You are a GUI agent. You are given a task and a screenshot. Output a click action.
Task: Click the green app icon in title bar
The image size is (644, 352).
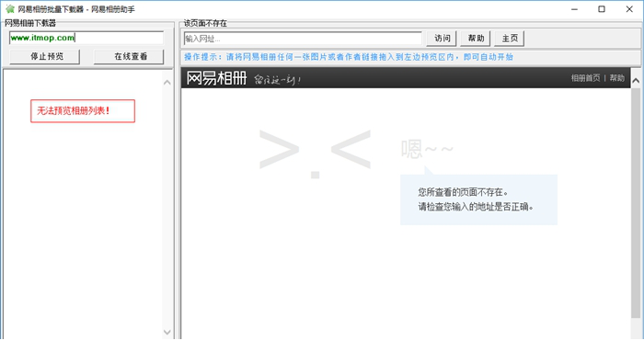pos(10,8)
